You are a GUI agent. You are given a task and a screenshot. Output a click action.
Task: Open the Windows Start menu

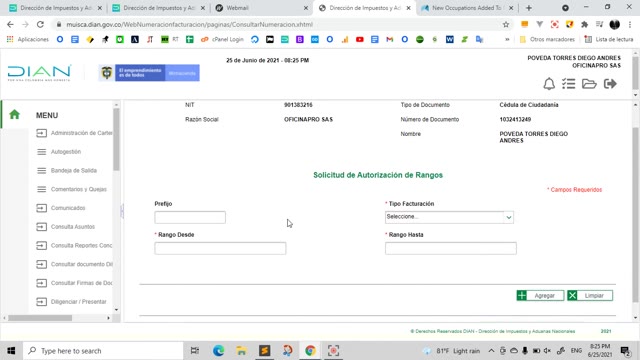point(11,351)
